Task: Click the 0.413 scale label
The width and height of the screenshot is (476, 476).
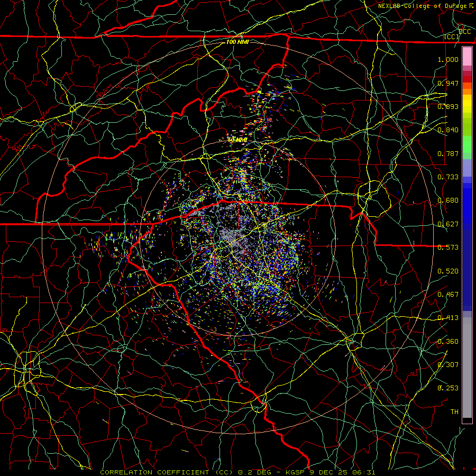Action: pyautogui.click(x=448, y=318)
